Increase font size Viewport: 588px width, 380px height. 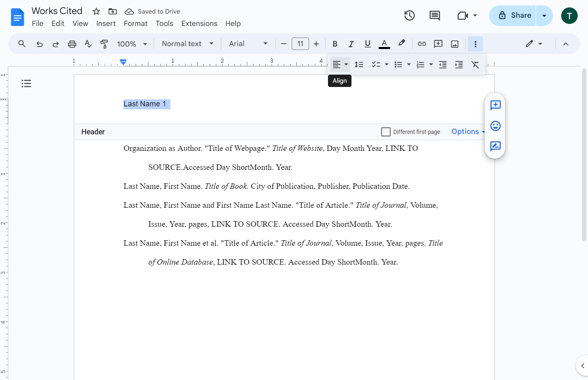coord(316,44)
